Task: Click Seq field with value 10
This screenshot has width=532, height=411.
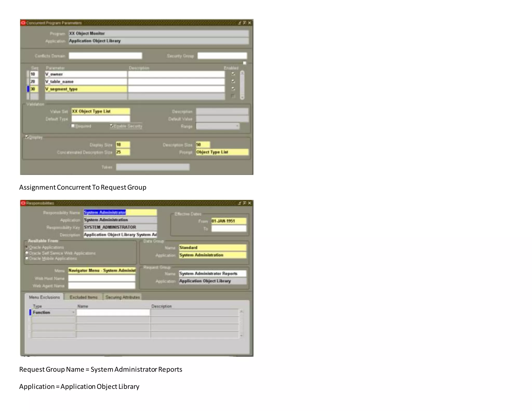Action: coord(34,74)
